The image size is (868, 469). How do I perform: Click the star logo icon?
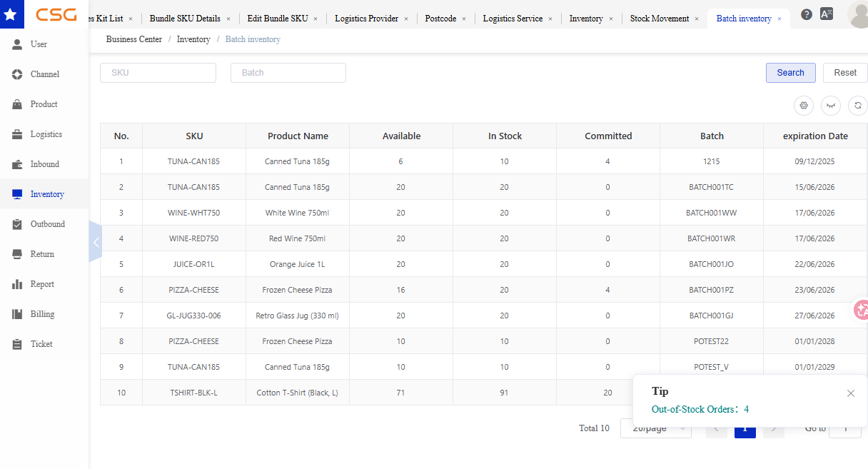click(10, 14)
